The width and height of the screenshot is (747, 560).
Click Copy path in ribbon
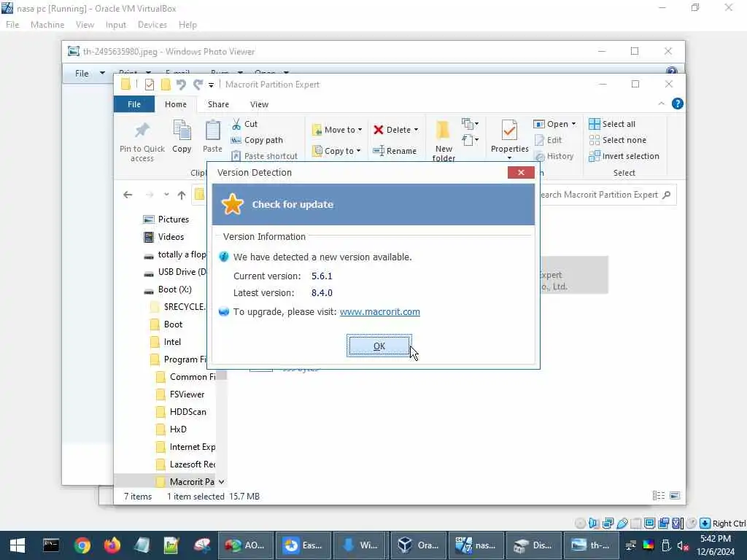(258, 140)
